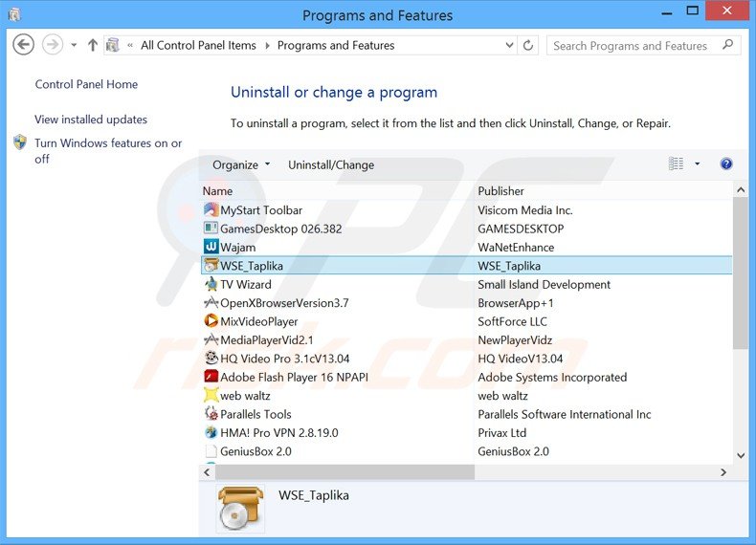Click the Adobe Flash Player icon
Screen dimensions: 756x545
pos(211,377)
